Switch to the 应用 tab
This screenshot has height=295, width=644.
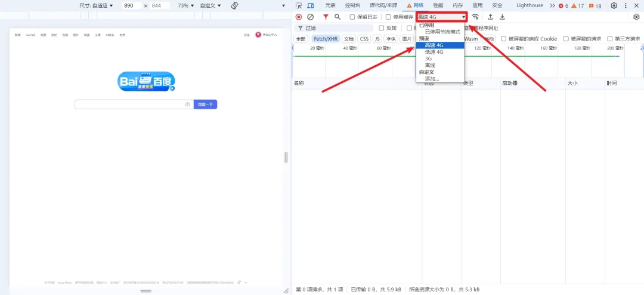click(477, 5)
